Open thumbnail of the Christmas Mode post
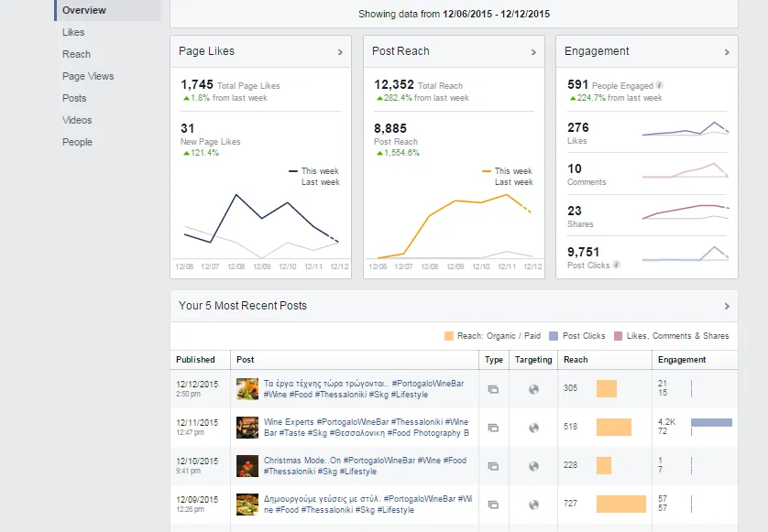 [x=247, y=466]
